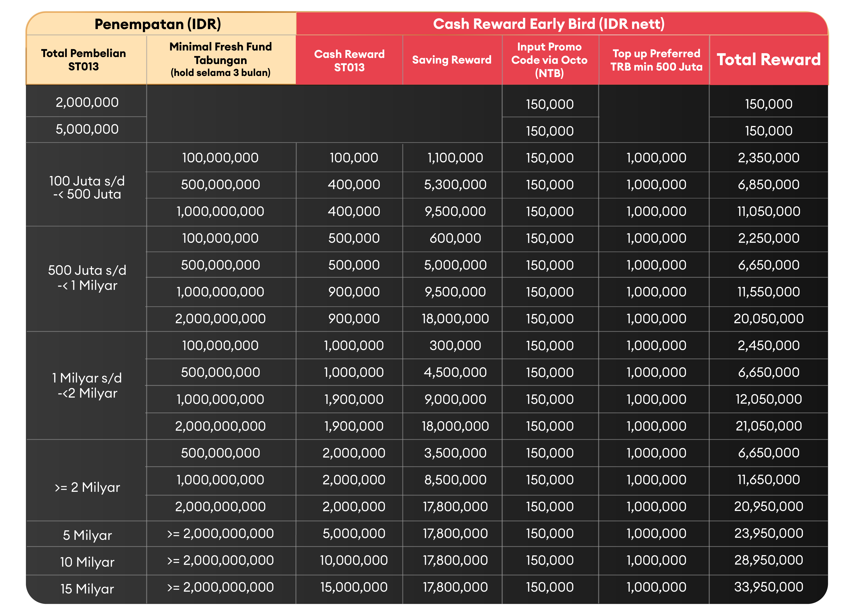Click total reward '2,450,000'
Screen dimensions: 854x616
tap(769, 346)
